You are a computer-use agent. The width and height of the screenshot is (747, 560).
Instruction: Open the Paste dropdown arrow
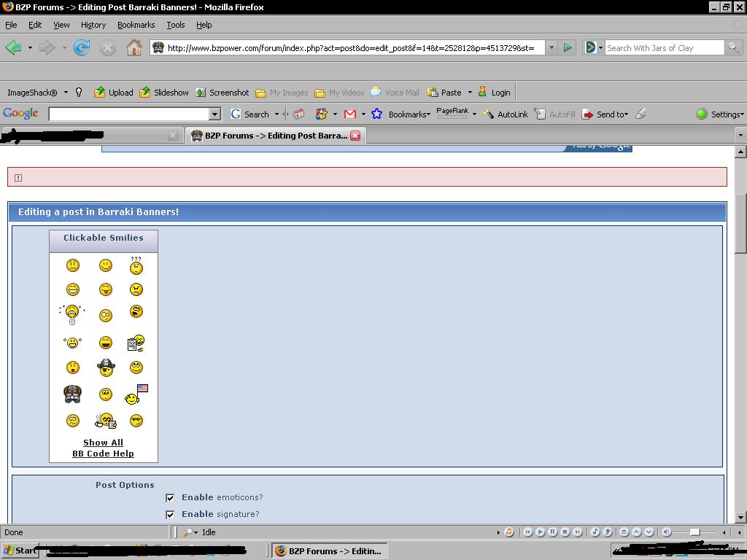(470, 93)
